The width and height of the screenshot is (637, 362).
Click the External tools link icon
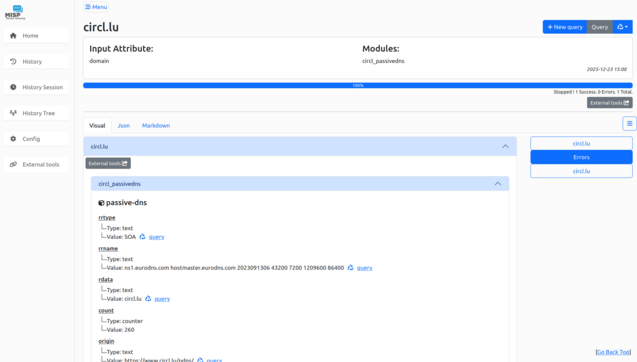(x=13, y=164)
